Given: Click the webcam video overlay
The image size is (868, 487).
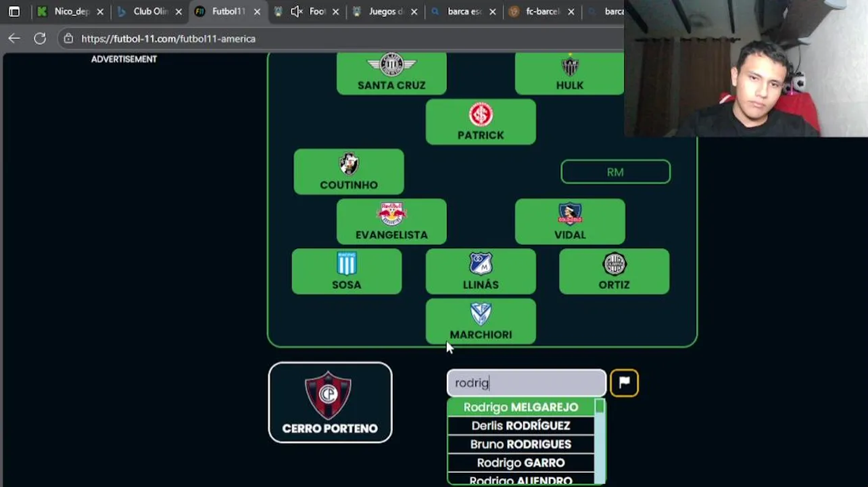Looking at the screenshot, I should pyautogui.click(x=746, y=68).
